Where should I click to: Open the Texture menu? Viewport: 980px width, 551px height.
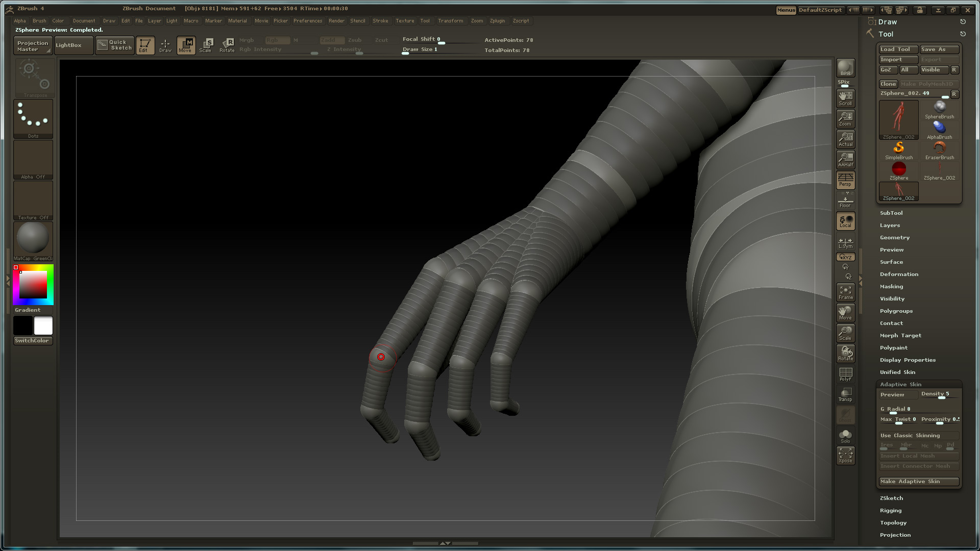pos(405,21)
